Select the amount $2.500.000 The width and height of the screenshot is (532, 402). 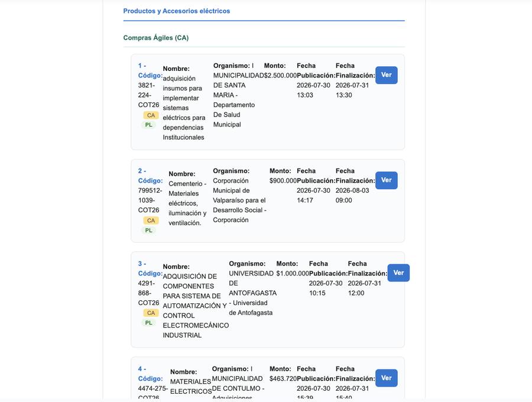(280, 75)
